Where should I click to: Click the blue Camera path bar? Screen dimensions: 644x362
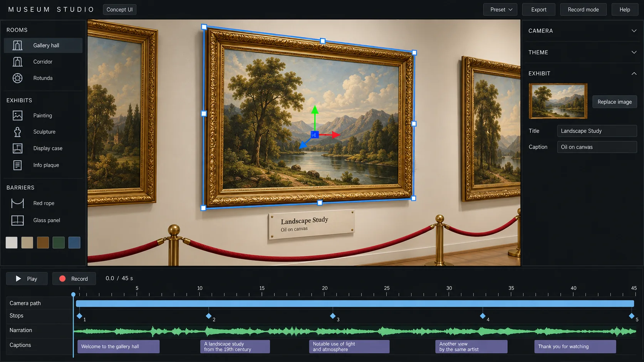click(x=355, y=304)
